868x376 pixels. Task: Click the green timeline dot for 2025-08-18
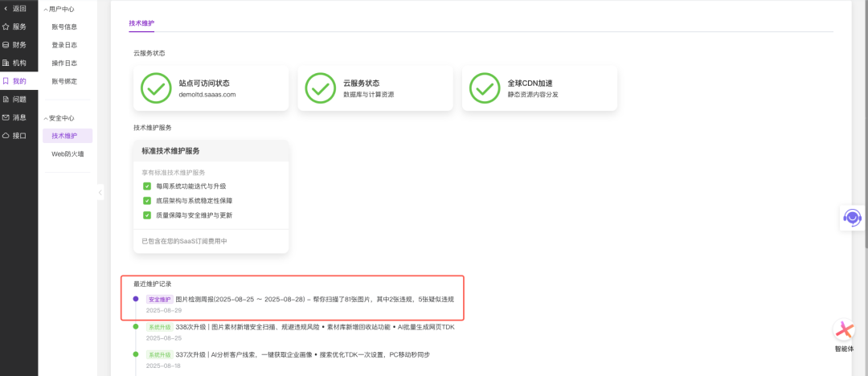tap(136, 354)
